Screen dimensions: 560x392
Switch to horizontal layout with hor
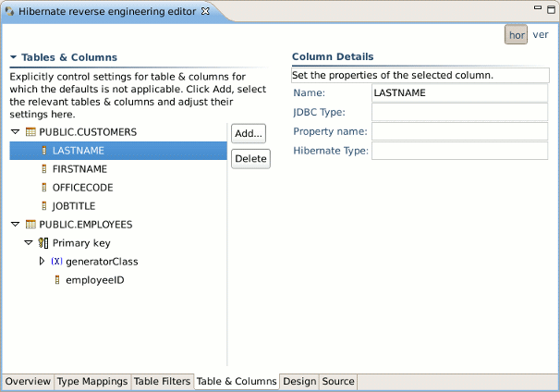(x=516, y=35)
